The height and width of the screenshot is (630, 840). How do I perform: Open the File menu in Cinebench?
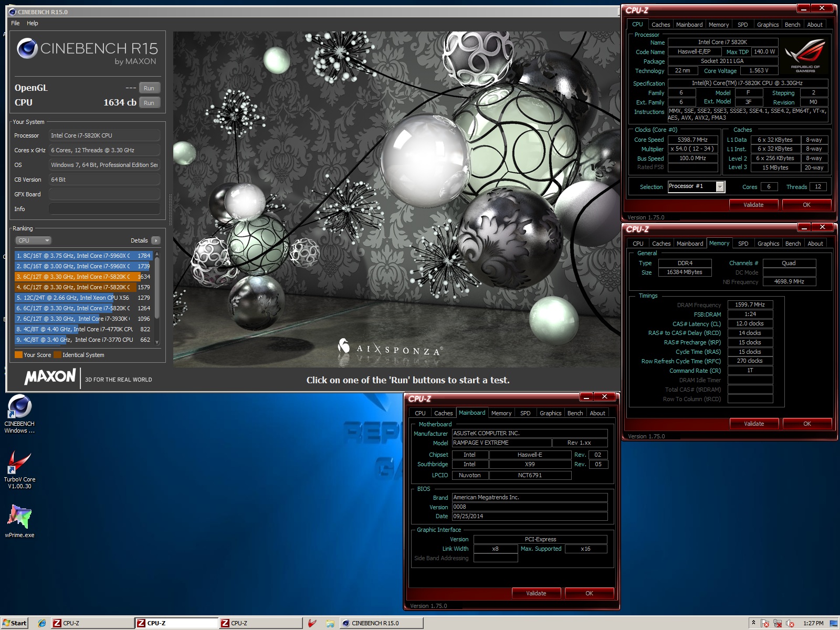click(x=15, y=23)
